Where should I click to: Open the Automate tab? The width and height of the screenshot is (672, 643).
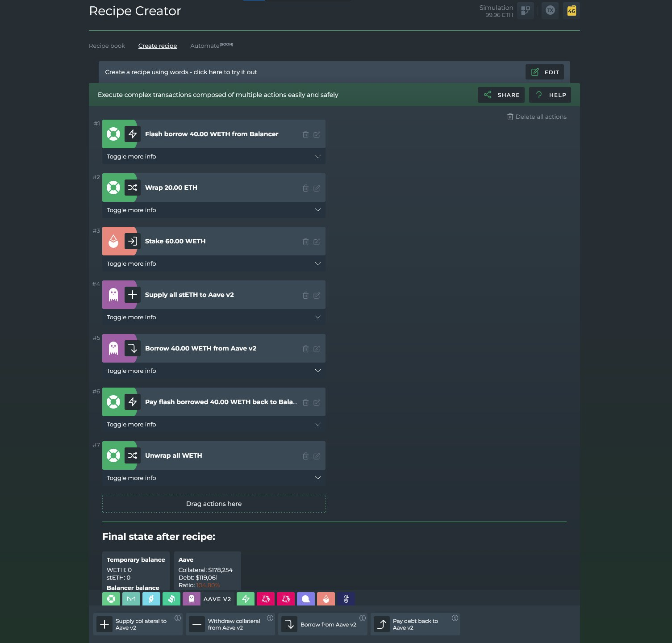[212, 46]
